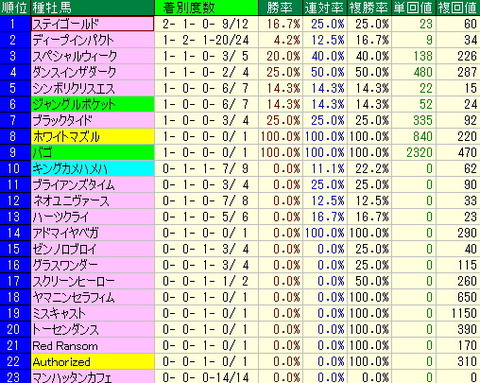Click the マンハッタンカフェ row name
480x383 pixels.
(x=93, y=377)
